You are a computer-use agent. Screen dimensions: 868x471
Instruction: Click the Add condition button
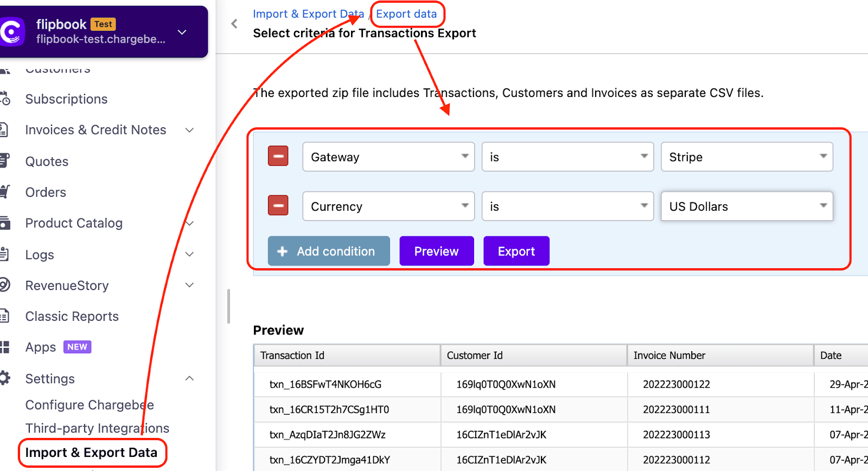point(329,251)
